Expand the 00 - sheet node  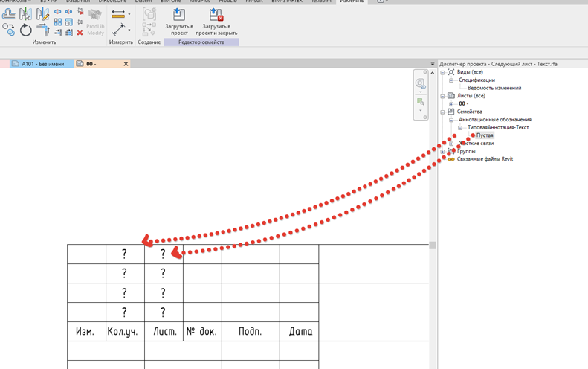coord(451,104)
